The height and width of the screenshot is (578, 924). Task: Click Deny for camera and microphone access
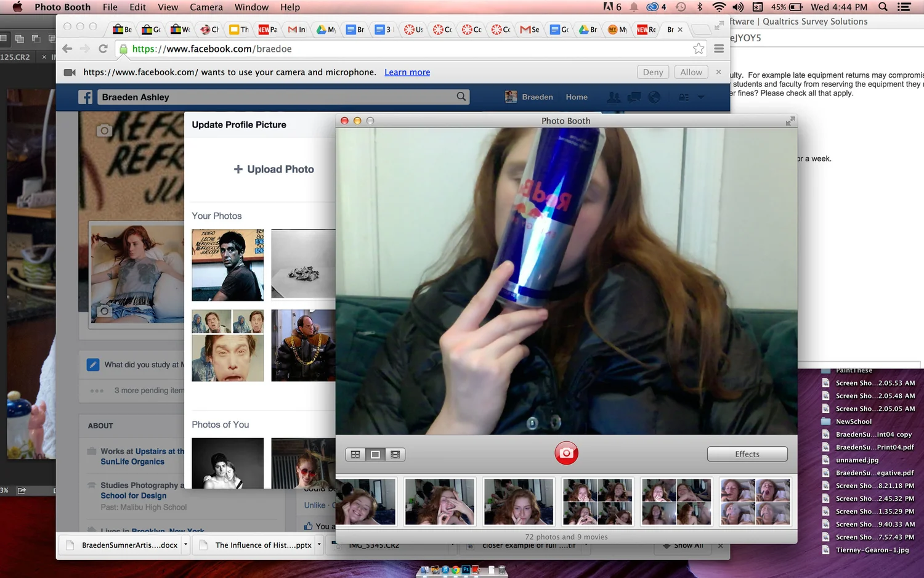click(x=653, y=72)
